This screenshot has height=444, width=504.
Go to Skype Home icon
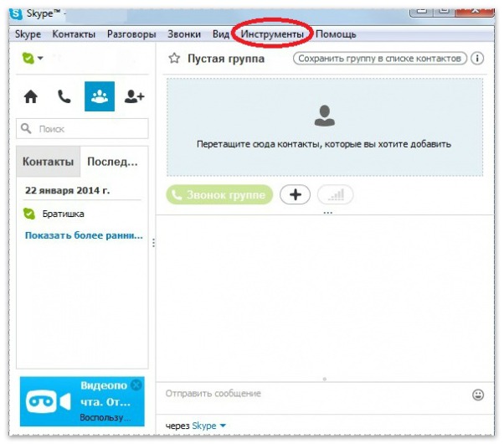[31, 96]
